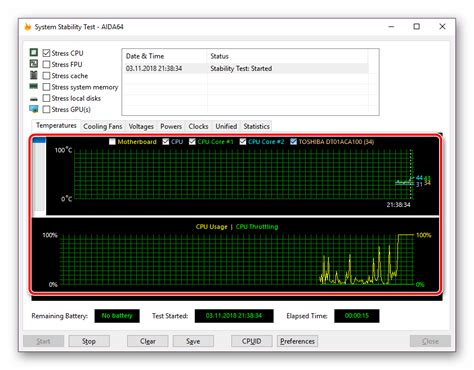The width and height of the screenshot is (474, 370).
Task: Hide CPU Core #2 graph line
Action: coord(243,142)
